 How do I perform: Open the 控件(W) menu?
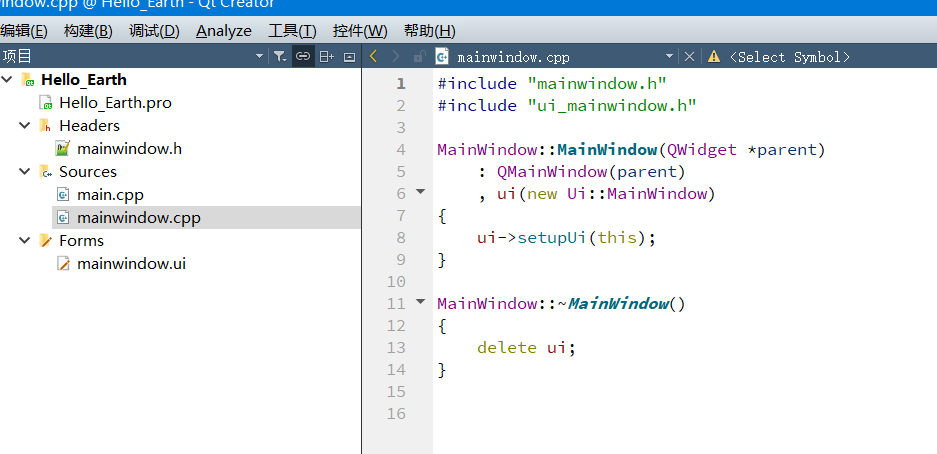click(x=360, y=31)
